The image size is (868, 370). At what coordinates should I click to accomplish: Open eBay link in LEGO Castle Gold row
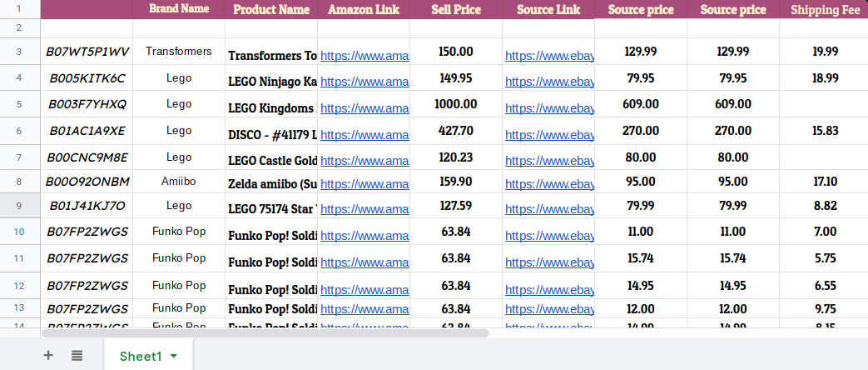550,161
